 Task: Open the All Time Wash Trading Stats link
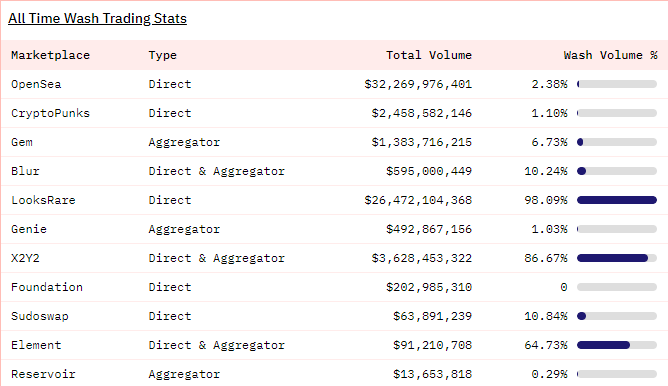(97, 18)
